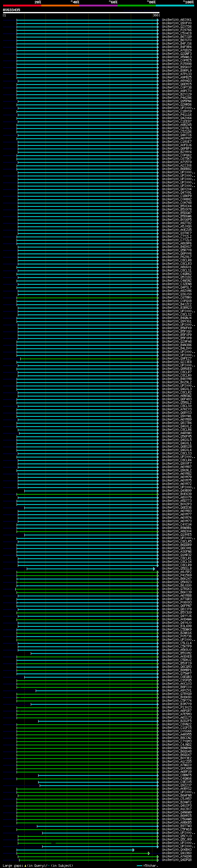Select UniRef100_Q9XVF7 label
This screenshot has width=197, height=868.
pyautogui.click(x=176, y=464)
